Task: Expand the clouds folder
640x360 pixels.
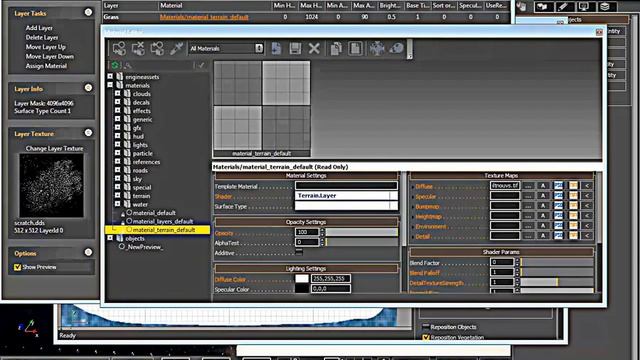Action: click(118, 93)
